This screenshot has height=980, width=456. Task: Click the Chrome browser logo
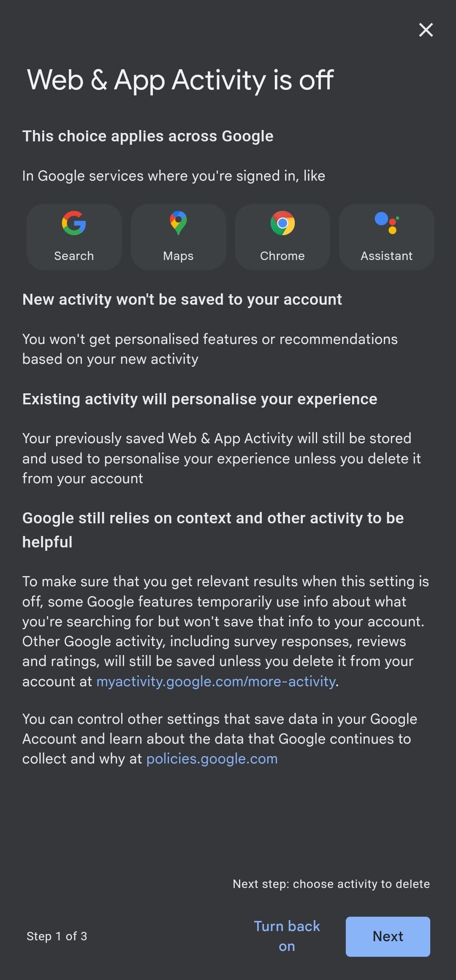[282, 223]
